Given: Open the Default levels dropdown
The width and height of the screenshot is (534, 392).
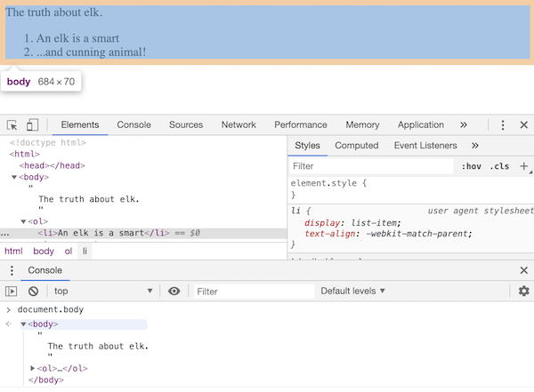Looking at the screenshot, I should (x=352, y=292).
